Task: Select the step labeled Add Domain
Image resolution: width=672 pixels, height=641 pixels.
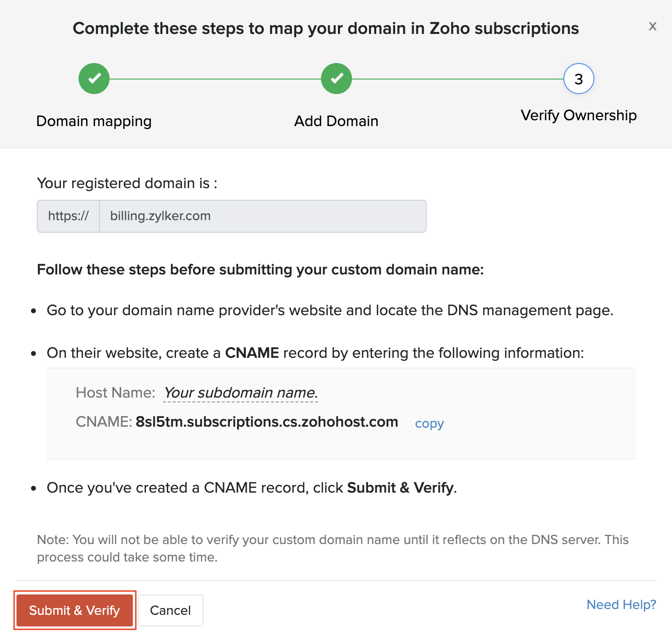Action: [x=336, y=121]
